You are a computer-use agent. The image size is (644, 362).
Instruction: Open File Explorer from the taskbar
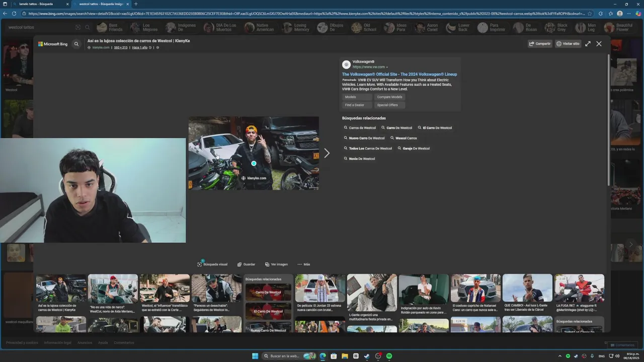click(x=345, y=356)
